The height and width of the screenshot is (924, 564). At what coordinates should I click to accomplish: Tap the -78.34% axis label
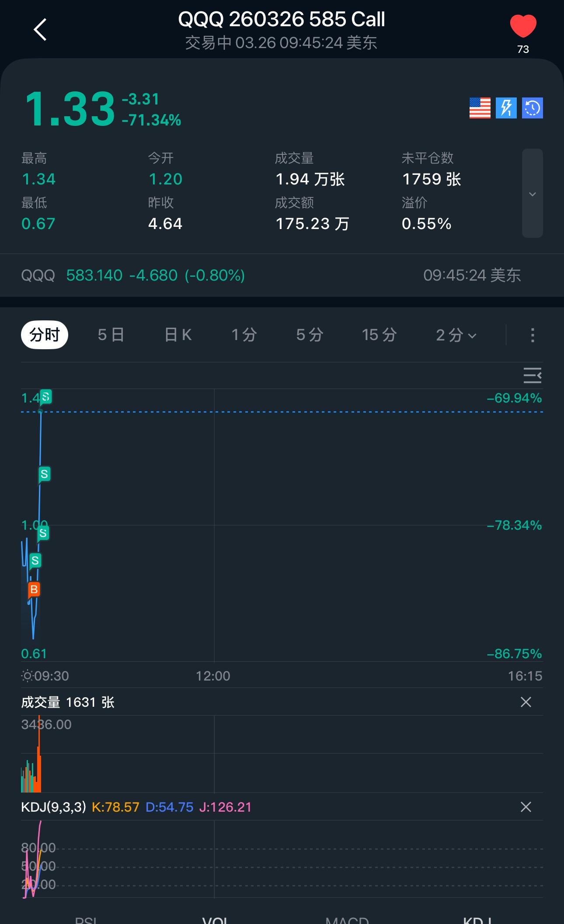pyautogui.click(x=515, y=525)
